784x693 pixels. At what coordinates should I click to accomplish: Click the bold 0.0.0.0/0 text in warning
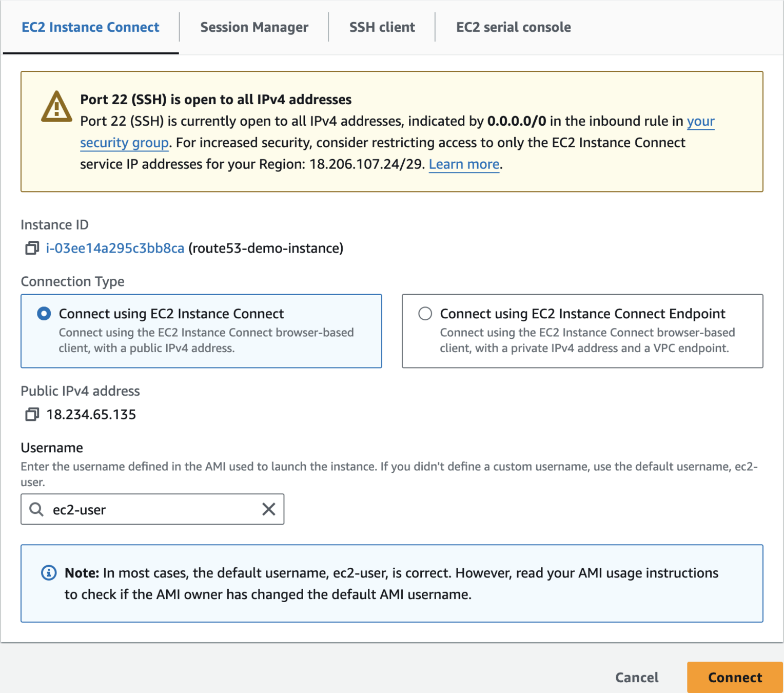517,121
